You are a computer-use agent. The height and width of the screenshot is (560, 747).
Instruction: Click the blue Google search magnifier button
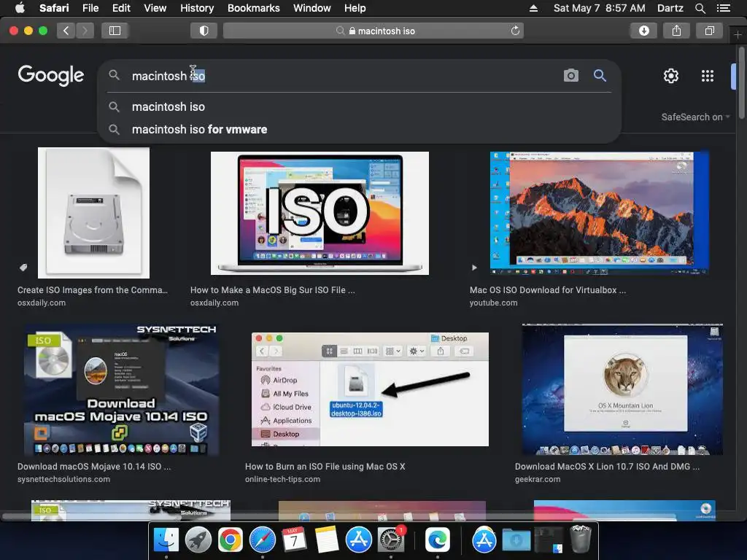600,75
